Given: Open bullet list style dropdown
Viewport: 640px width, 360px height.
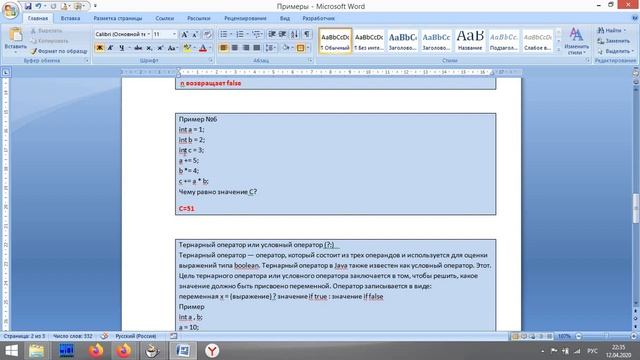Looking at the screenshot, I should [231, 34].
